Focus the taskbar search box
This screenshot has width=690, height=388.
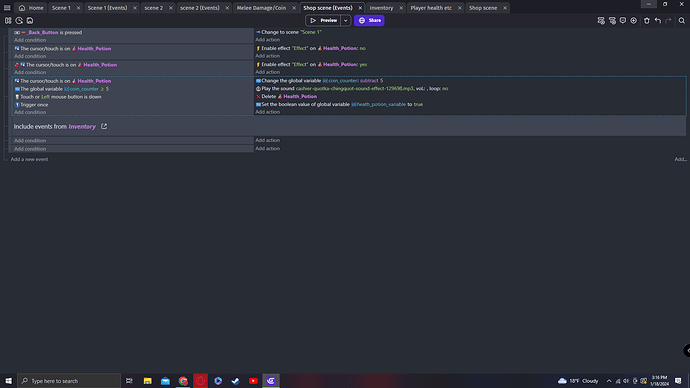(x=69, y=381)
